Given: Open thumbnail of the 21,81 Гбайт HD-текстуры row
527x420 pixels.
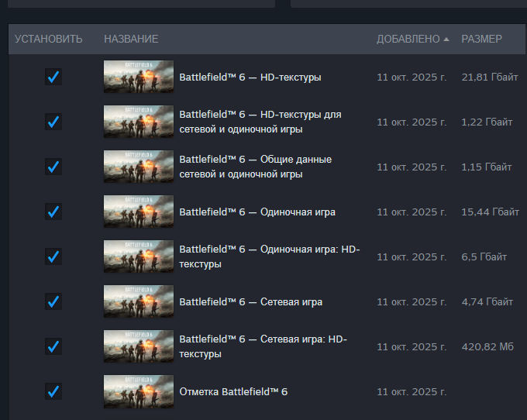Looking at the screenshot, I should click(x=139, y=77).
